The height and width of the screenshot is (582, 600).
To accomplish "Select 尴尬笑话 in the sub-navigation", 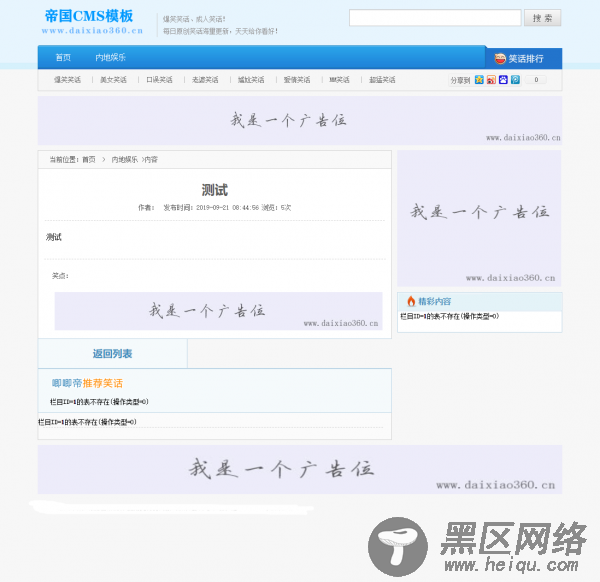I will [251, 80].
